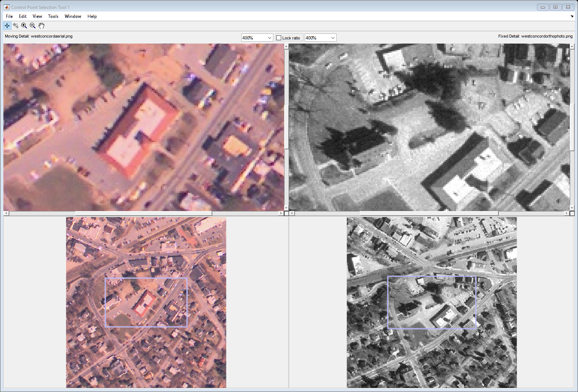Click down arrow of Fixed Detail vertical scrollbar
578x392 pixels.
click(x=572, y=208)
